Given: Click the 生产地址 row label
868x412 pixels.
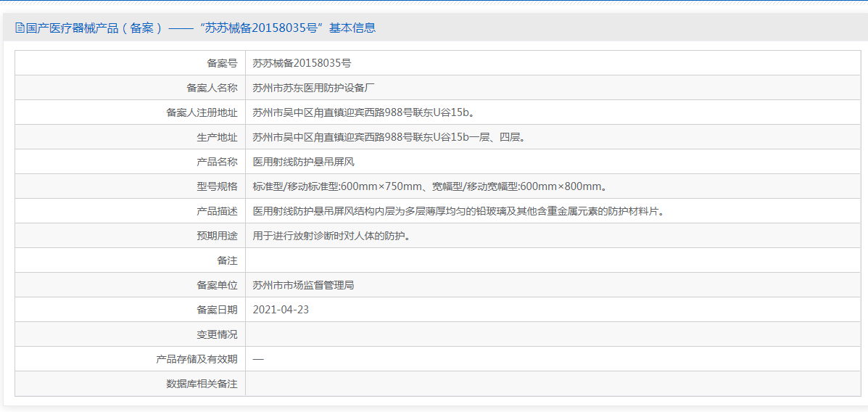Looking at the screenshot, I should click(x=217, y=137).
